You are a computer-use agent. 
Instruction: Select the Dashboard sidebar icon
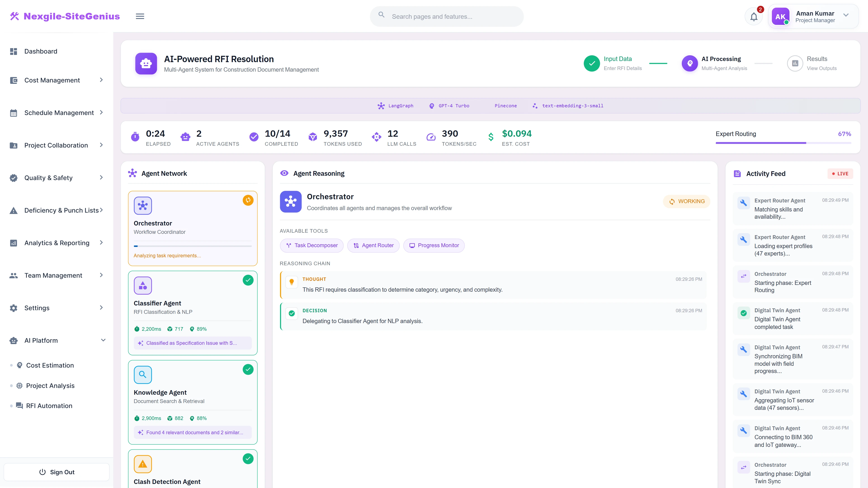(14, 51)
